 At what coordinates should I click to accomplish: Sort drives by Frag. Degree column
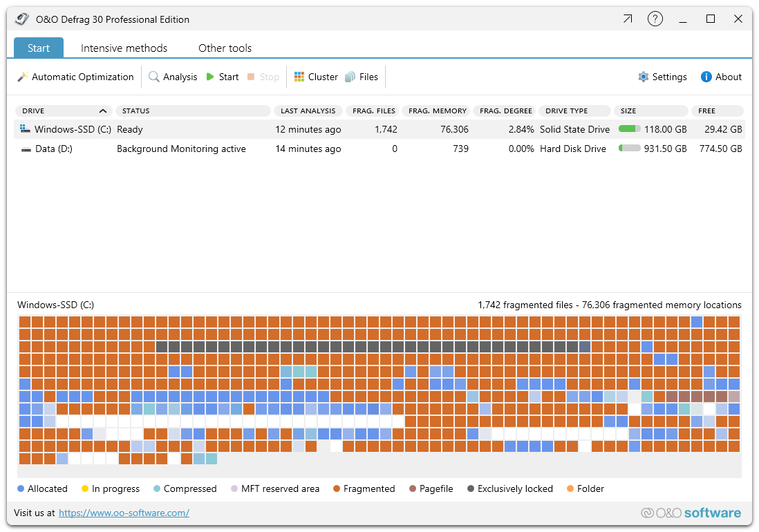(505, 111)
